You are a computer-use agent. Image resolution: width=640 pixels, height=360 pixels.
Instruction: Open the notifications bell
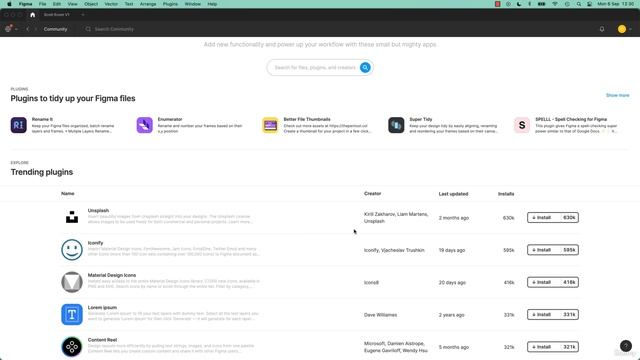coord(602,29)
